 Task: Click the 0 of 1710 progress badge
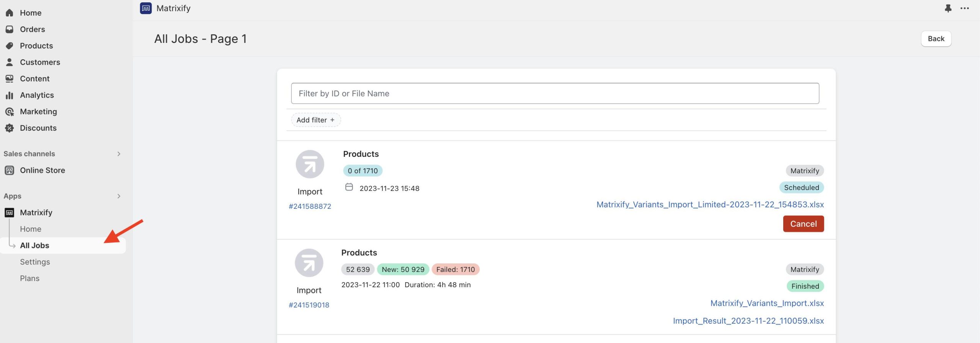coord(363,171)
